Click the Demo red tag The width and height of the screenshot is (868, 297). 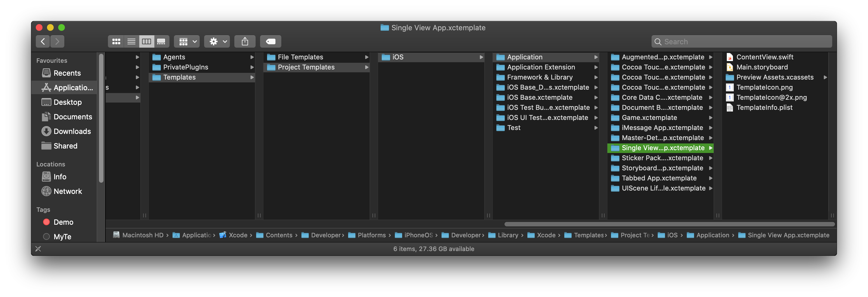(x=46, y=222)
